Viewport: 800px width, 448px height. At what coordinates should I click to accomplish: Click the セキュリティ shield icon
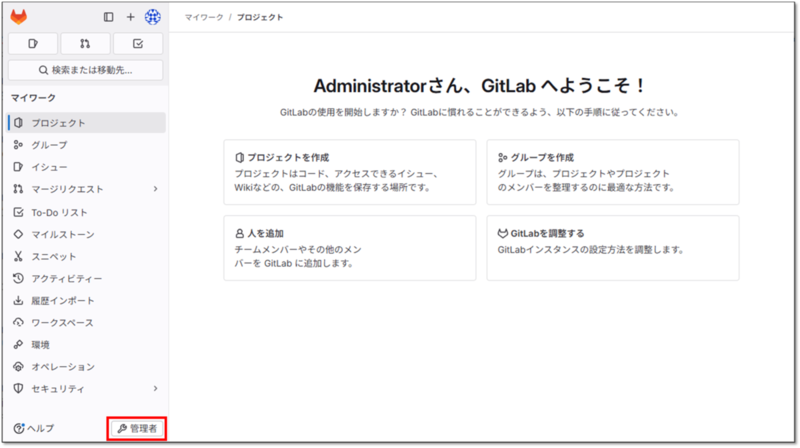point(18,389)
